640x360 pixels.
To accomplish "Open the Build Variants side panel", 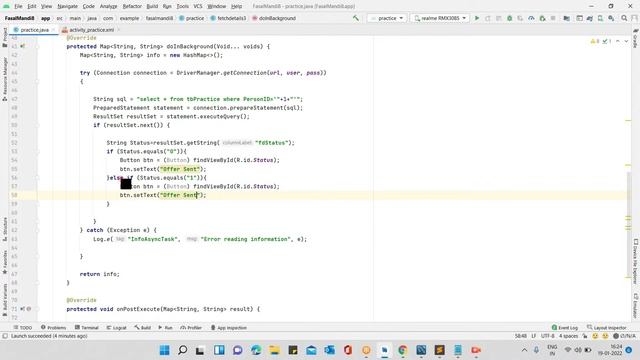I will point(5,300).
